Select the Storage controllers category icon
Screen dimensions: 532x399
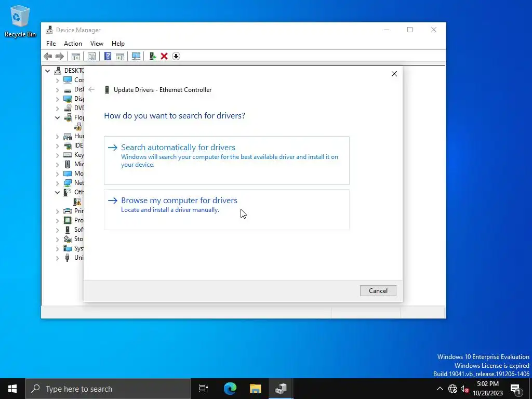point(68,239)
